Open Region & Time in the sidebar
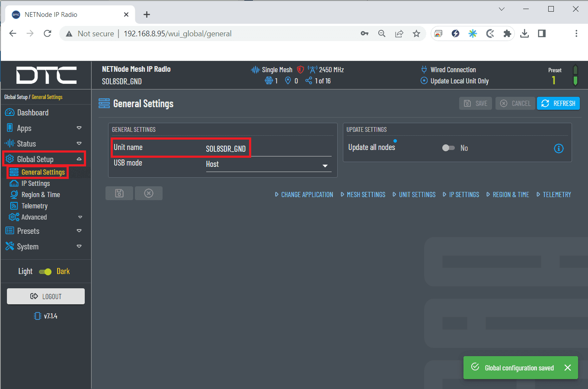This screenshot has height=389, width=588. click(x=41, y=195)
